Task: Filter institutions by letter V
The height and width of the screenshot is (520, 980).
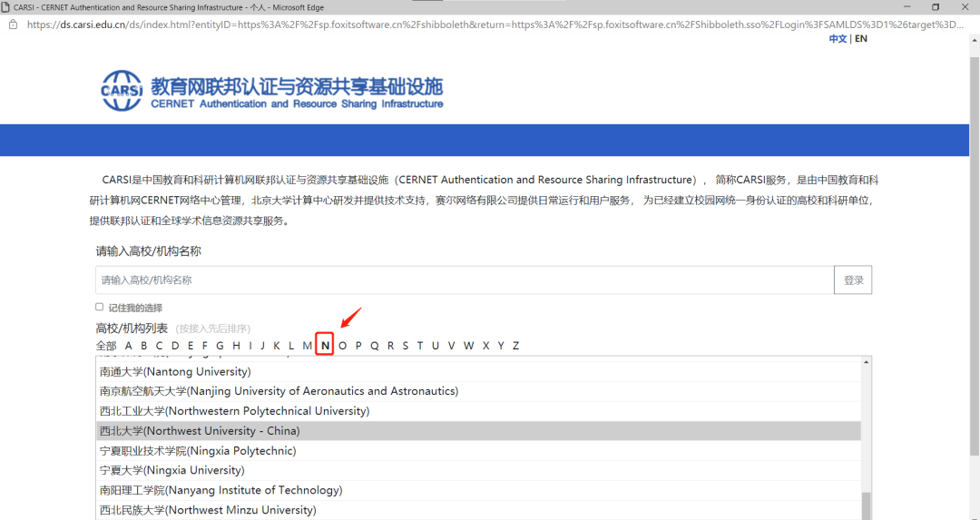Action: point(451,346)
